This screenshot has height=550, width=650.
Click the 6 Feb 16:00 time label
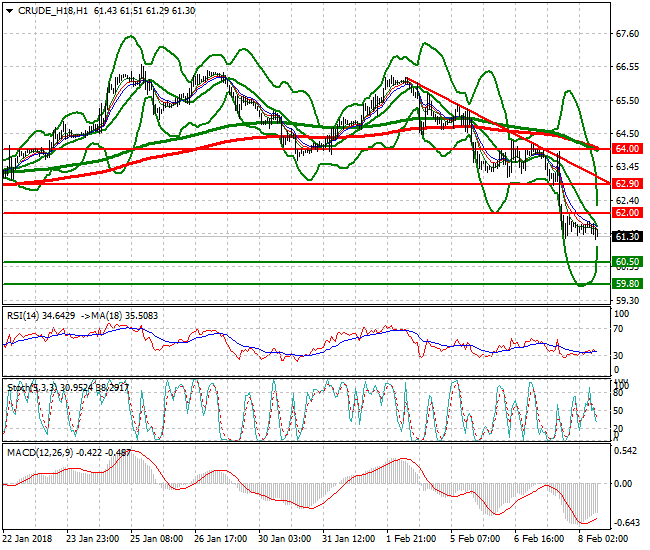(x=539, y=539)
